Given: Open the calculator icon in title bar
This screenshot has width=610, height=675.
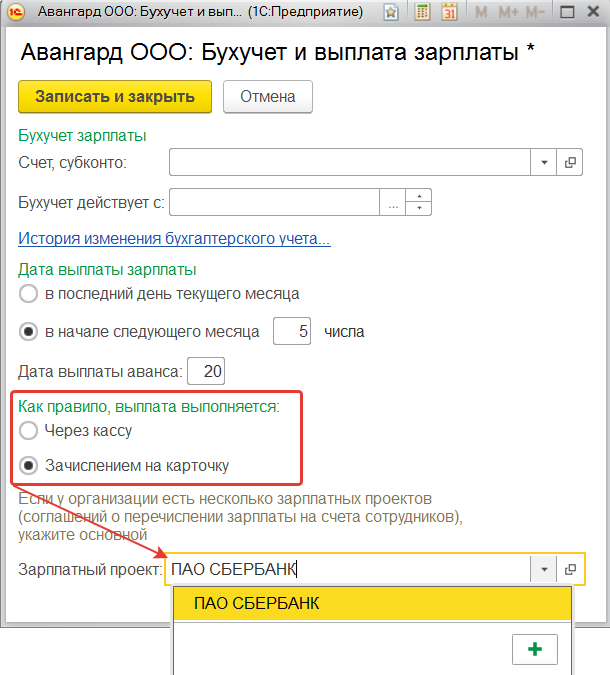Looking at the screenshot, I should (422, 12).
